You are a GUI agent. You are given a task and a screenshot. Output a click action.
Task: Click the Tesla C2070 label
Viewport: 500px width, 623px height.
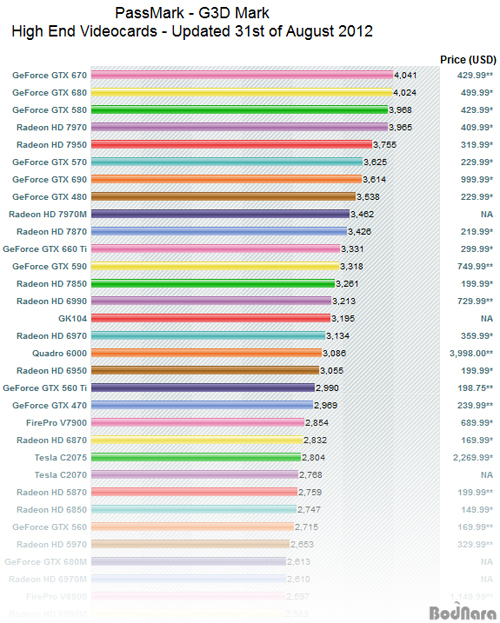60,475
